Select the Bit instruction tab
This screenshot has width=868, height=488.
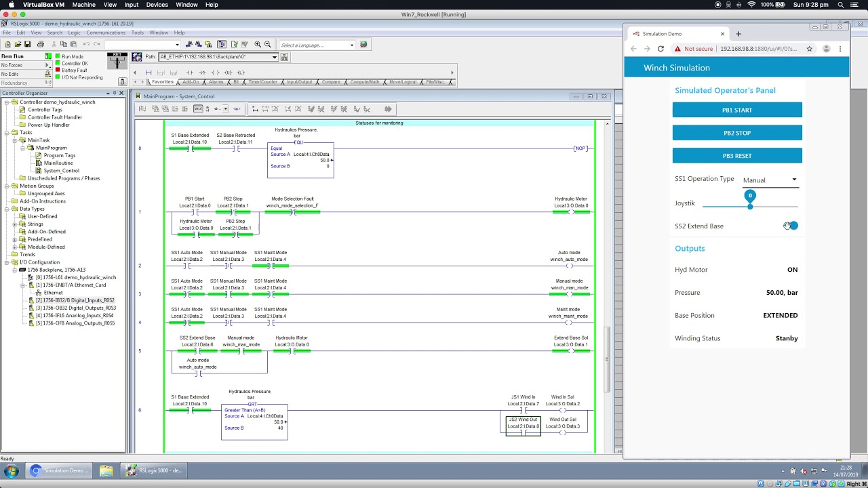236,82
